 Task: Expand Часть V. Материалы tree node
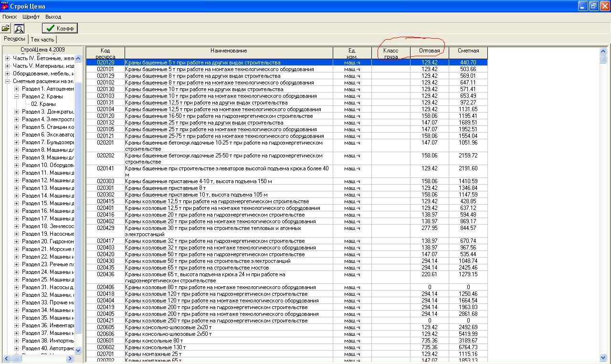tap(7, 66)
